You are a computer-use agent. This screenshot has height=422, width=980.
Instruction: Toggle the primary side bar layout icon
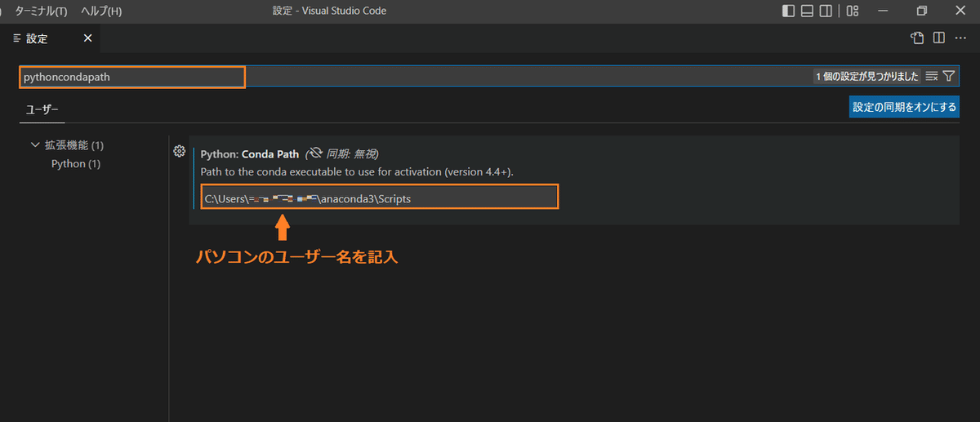(x=788, y=11)
